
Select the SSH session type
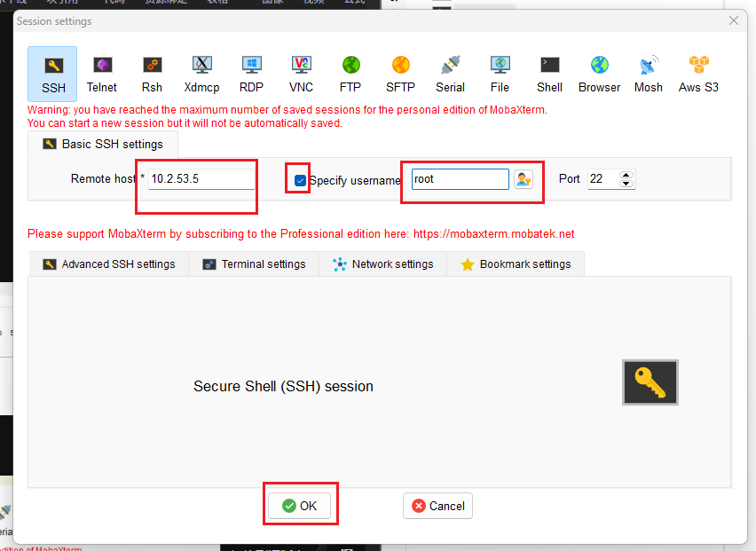tap(52, 75)
